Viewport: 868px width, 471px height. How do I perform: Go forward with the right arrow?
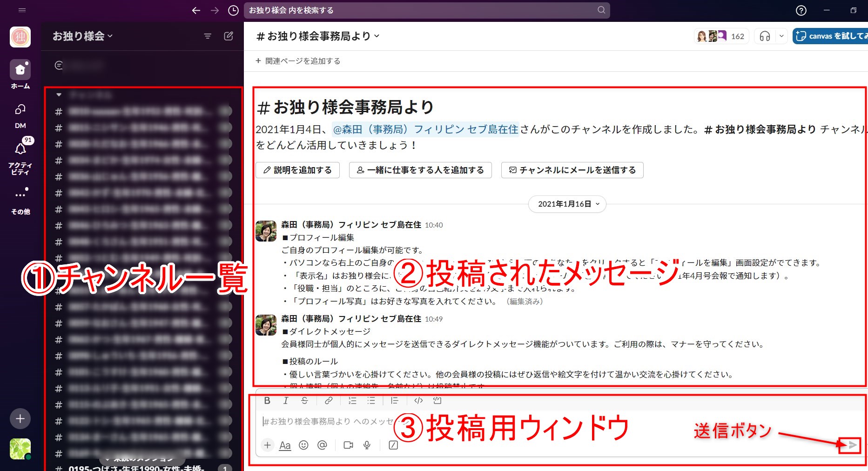[215, 10]
